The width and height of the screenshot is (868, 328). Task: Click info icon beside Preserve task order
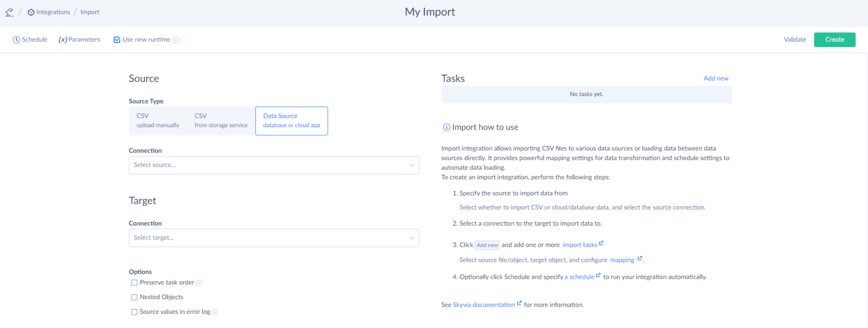[199, 283]
